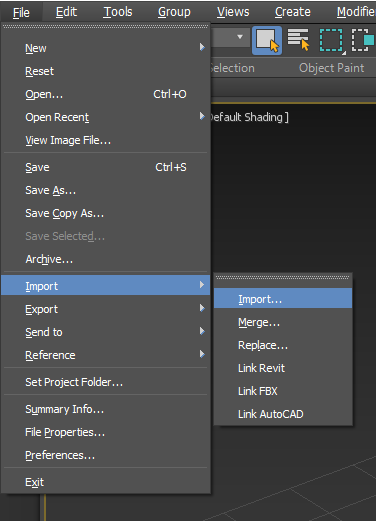The image size is (376, 521).
Task: Choose Archive... entry
Action: pos(106,259)
